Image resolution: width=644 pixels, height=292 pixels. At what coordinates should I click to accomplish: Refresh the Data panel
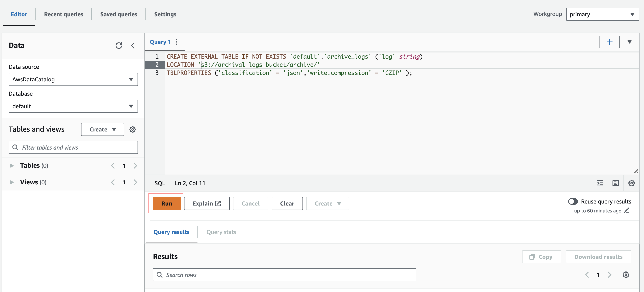119,45
